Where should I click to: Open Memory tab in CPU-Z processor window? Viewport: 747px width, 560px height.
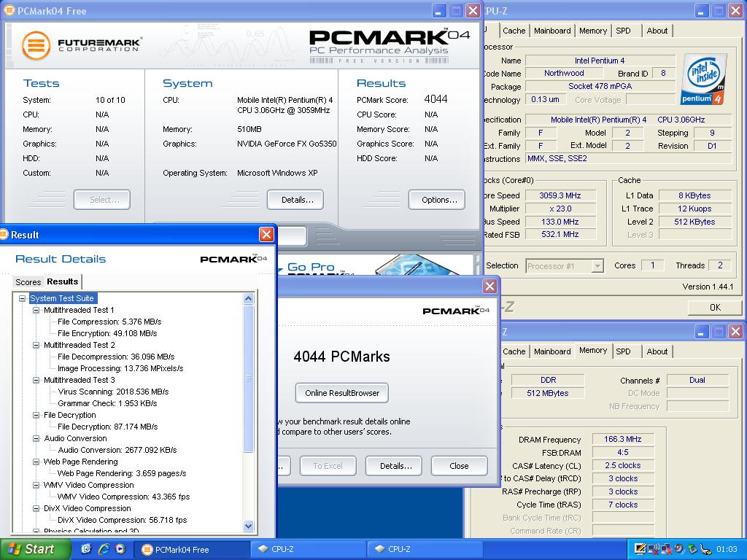[x=593, y=31]
